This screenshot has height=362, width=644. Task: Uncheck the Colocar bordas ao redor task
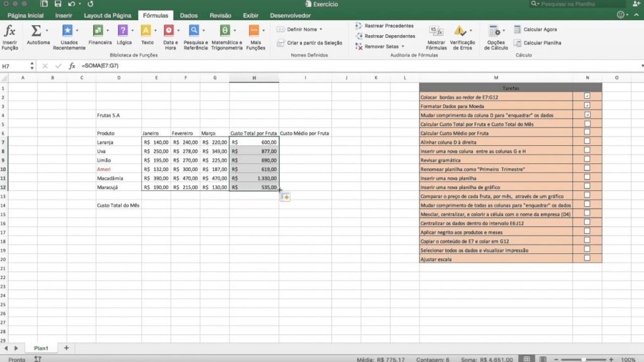click(586, 97)
